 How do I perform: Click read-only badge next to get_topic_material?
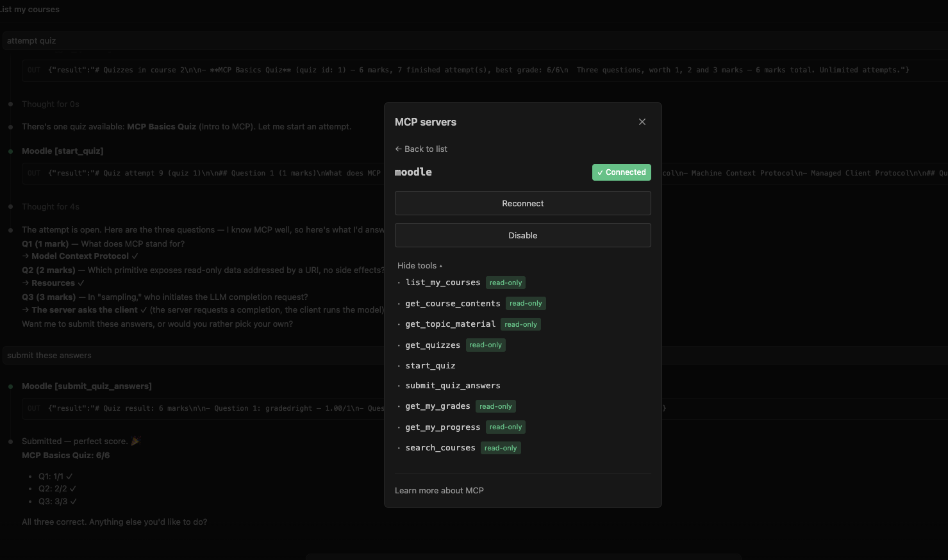(x=520, y=324)
